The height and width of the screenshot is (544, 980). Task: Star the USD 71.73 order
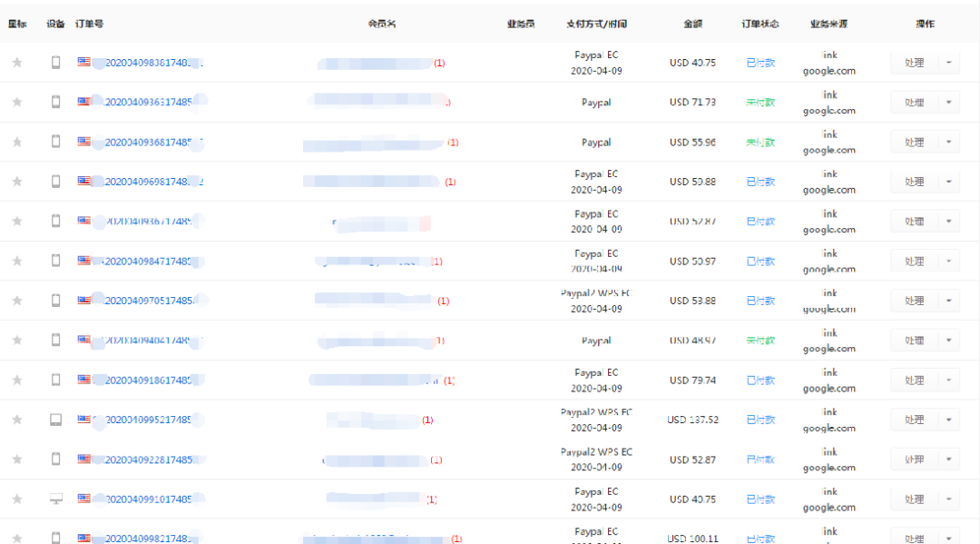(16, 103)
